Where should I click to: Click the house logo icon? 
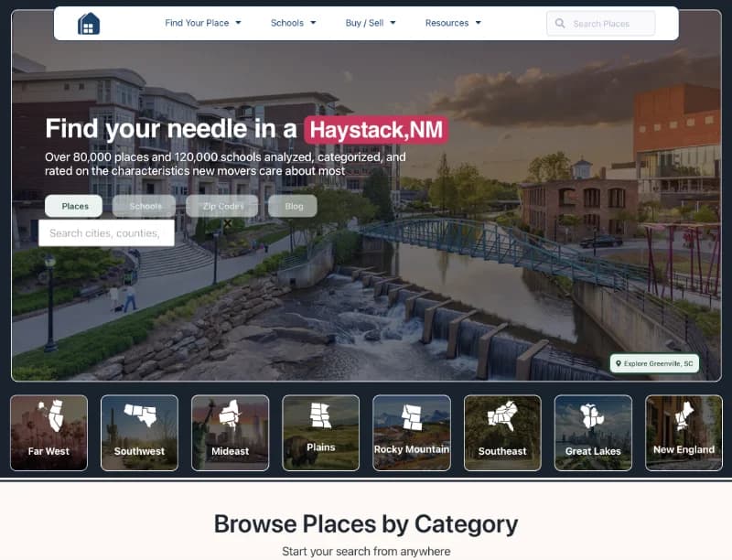89,24
